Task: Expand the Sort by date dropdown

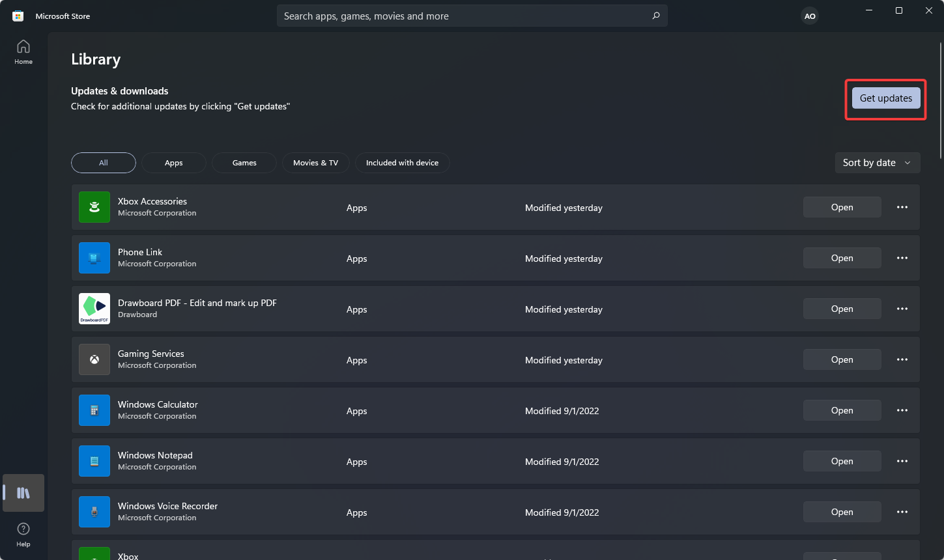Action: click(877, 163)
